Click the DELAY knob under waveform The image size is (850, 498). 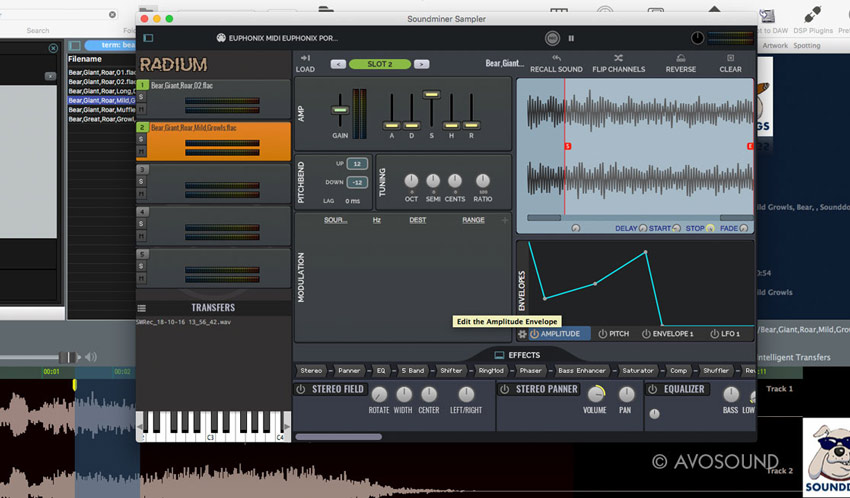[642, 229]
